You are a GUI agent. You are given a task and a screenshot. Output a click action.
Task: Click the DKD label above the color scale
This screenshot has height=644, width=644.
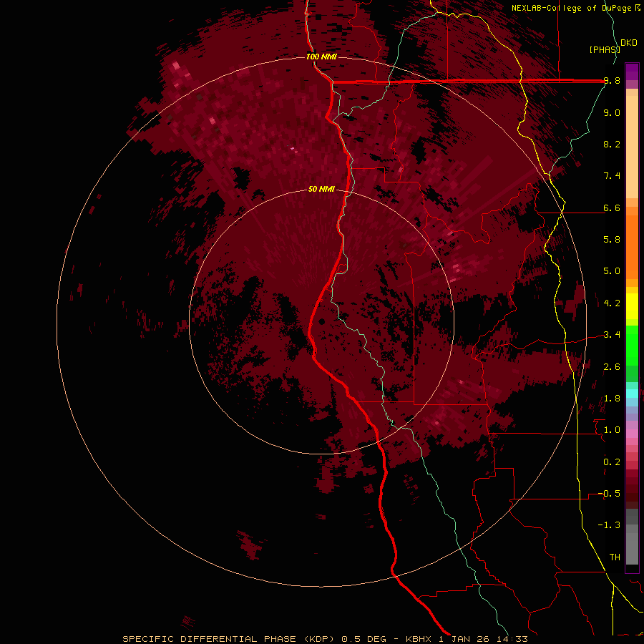[x=629, y=43]
